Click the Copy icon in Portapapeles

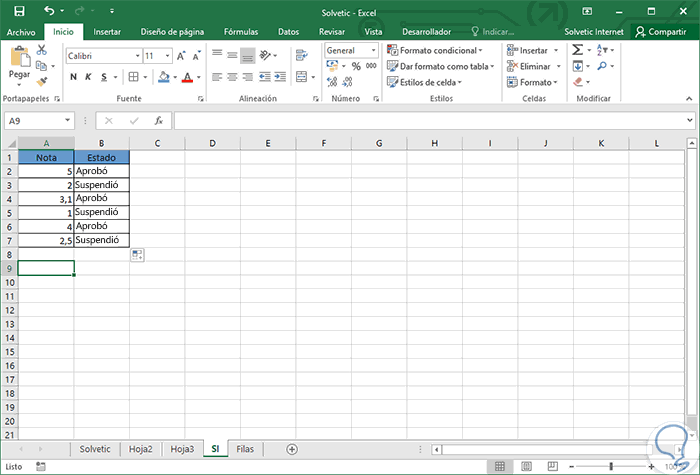pos(42,66)
